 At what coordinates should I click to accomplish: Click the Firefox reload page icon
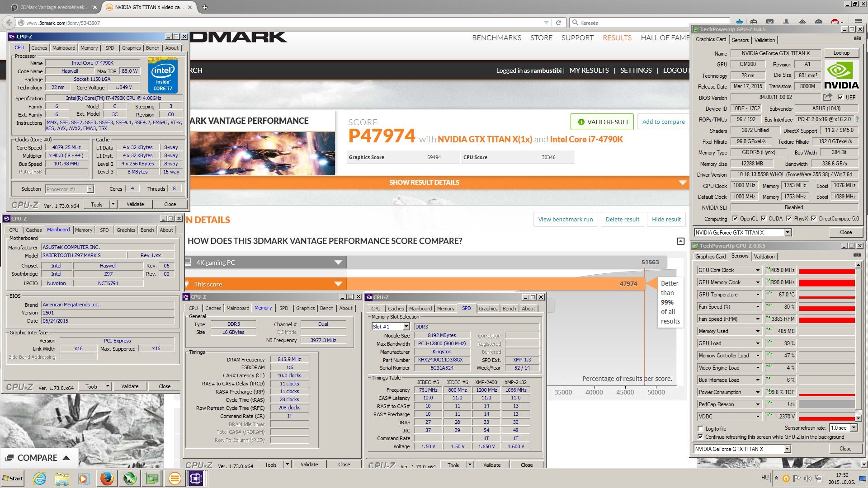558,23
